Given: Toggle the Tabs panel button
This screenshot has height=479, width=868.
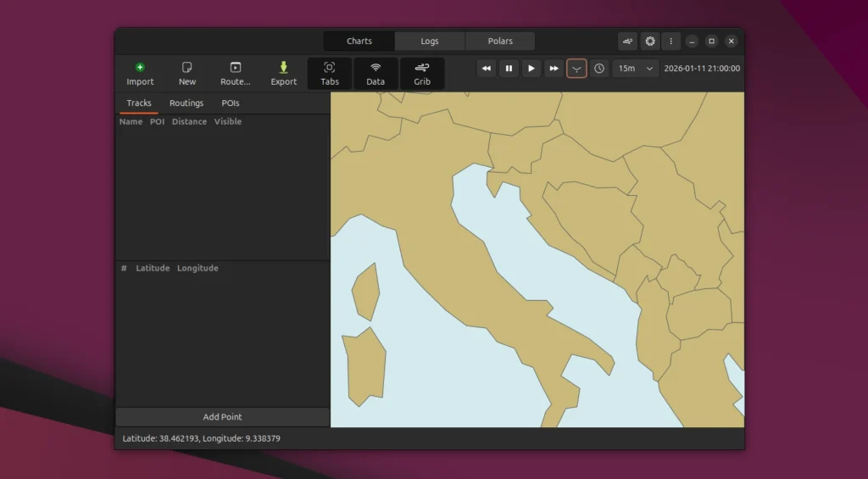Looking at the screenshot, I should (x=330, y=74).
